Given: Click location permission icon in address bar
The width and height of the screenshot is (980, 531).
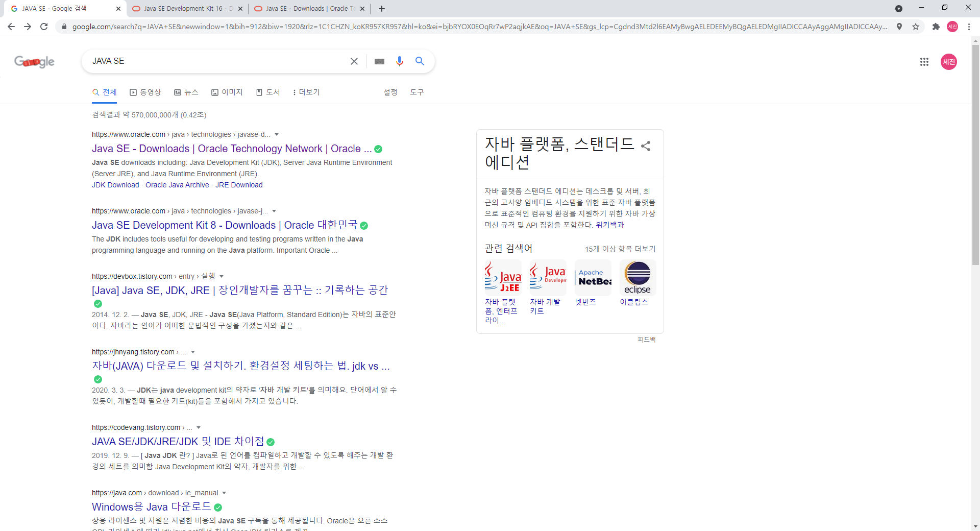Looking at the screenshot, I should point(899,27).
